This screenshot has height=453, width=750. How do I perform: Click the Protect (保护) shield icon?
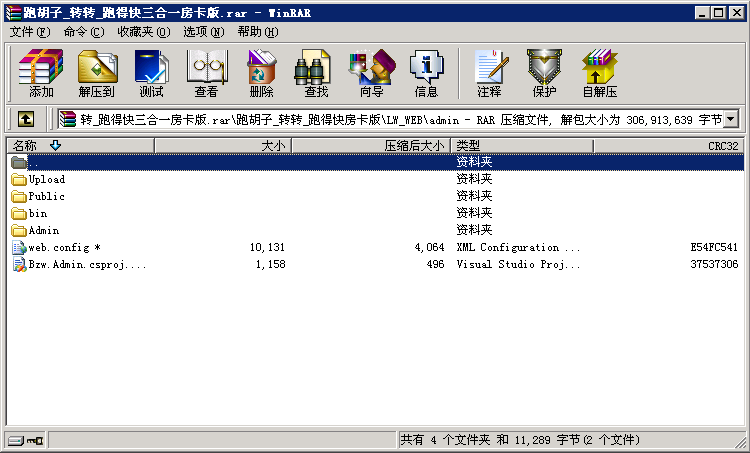click(544, 74)
